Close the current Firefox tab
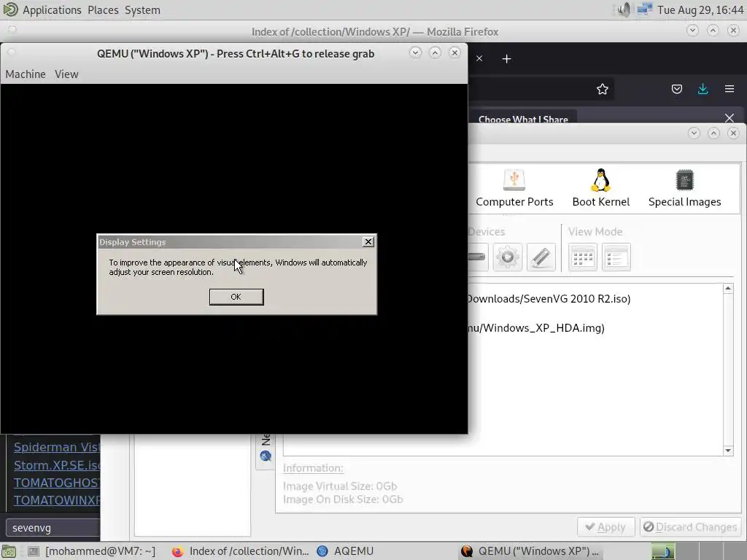This screenshot has width=747, height=560. coord(479,58)
